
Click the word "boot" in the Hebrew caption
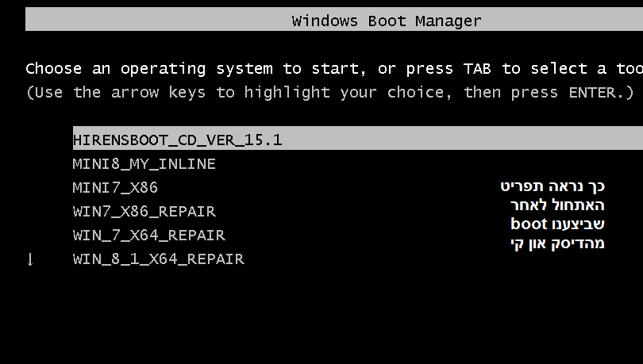click(x=529, y=224)
